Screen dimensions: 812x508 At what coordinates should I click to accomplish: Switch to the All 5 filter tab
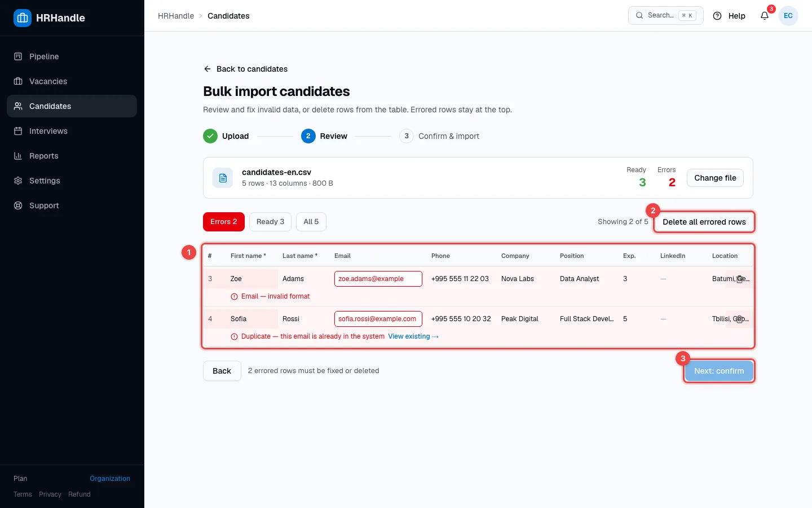[x=311, y=222]
